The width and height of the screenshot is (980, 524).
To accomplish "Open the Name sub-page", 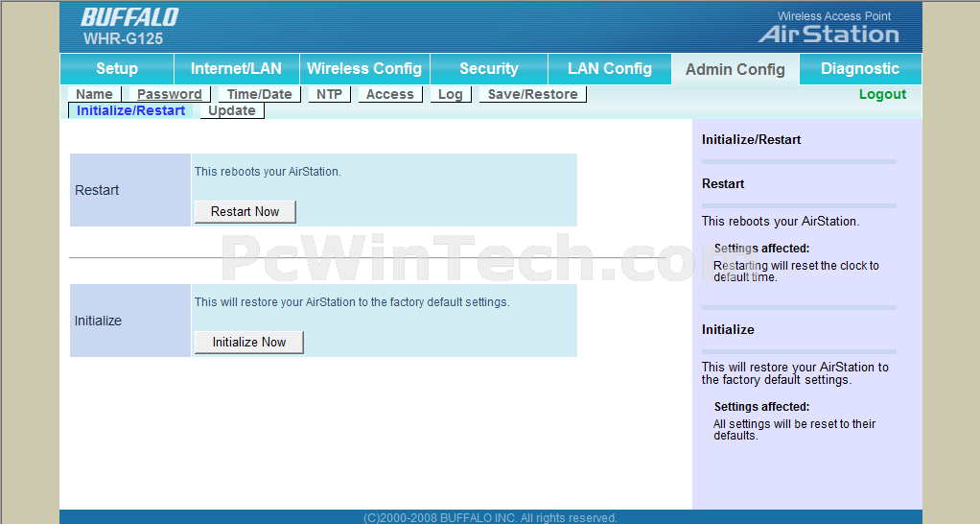I will tap(94, 94).
